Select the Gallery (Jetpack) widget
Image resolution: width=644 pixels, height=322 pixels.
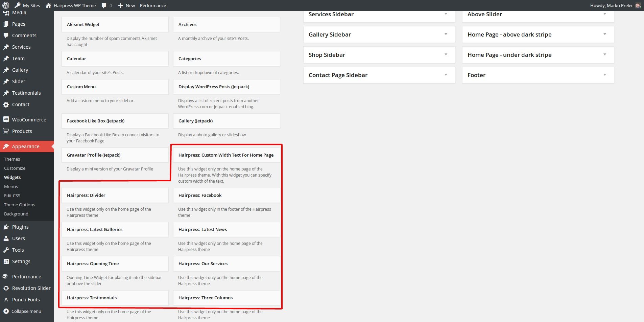[226, 121]
